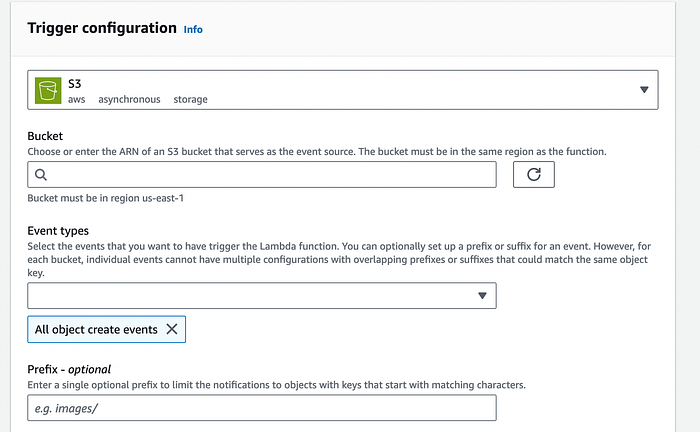Expand the Event types dropdown arrow

pyautogui.click(x=483, y=295)
